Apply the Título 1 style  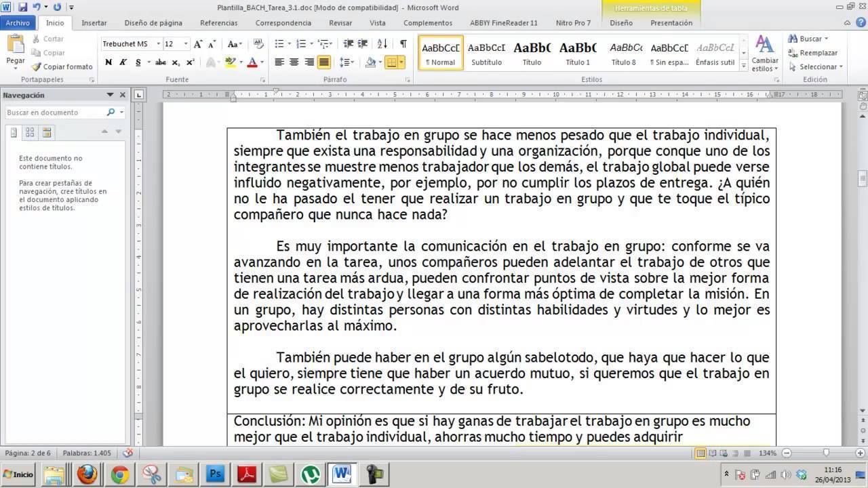578,53
